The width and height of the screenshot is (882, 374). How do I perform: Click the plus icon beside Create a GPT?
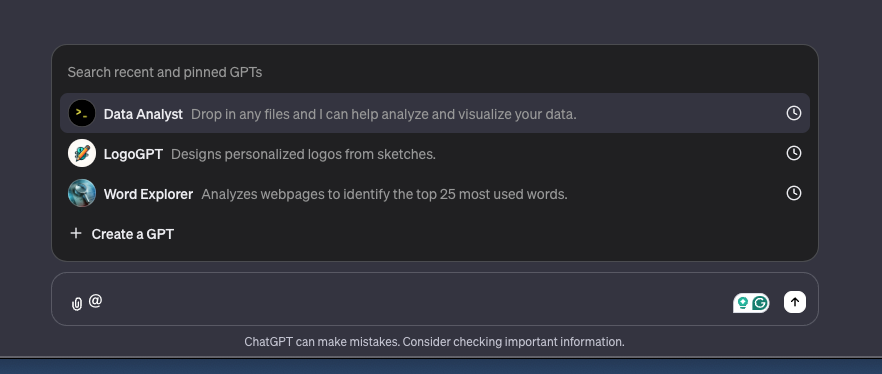[76, 233]
